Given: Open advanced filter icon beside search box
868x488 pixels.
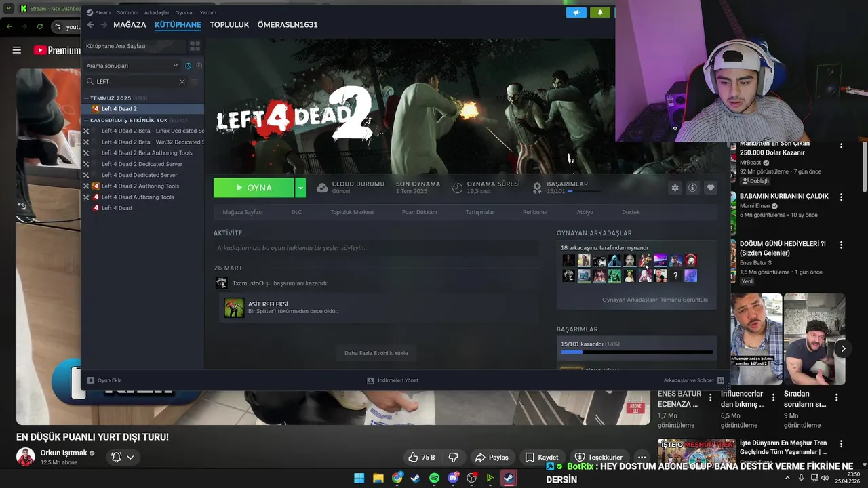Looking at the screenshot, I should coord(195,81).
